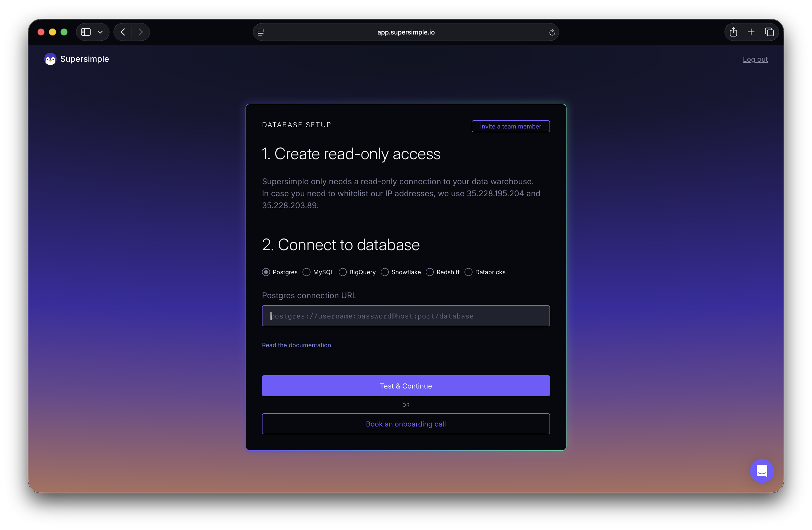The height and width of the screenshot is (530, 812).
Task: Show the tab overview icon
Action: click(x=769, y=32)
